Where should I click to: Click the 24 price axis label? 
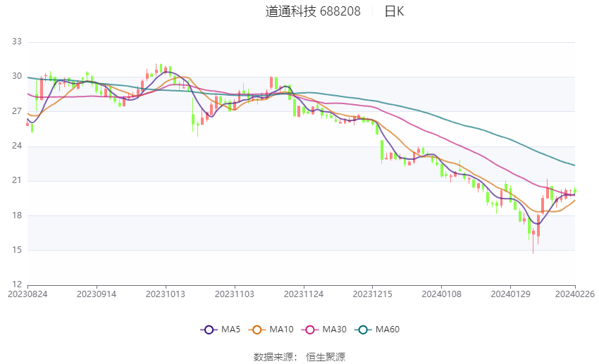pos(17,146)
